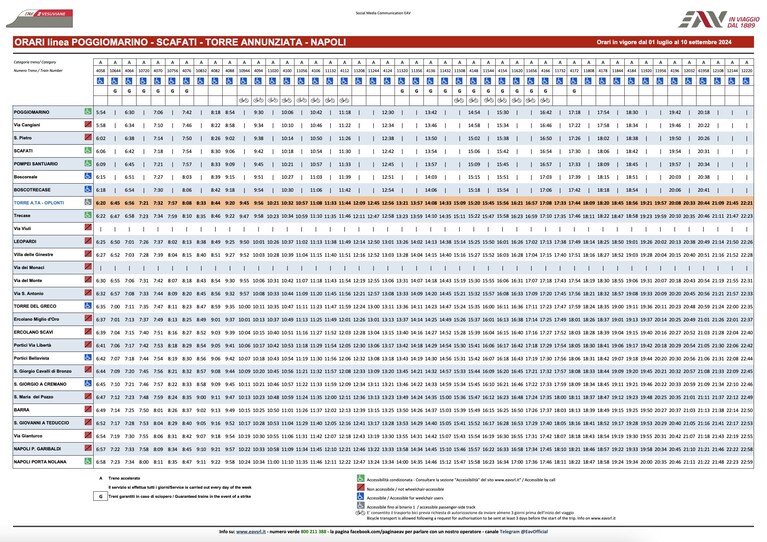The width and height of the screenshot is (767, 542).
Task: Click the EAV Vesuviane train logo
Action: click(40, 18)
